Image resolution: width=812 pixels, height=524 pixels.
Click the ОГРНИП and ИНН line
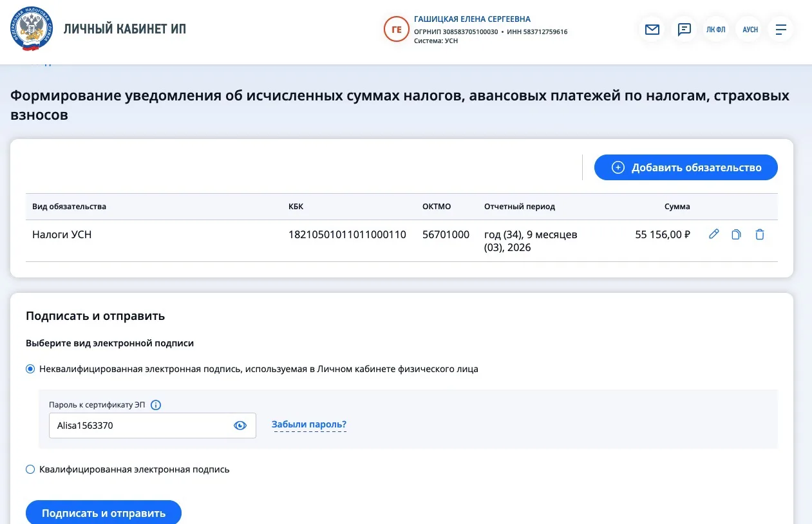[x=491, y=32]
